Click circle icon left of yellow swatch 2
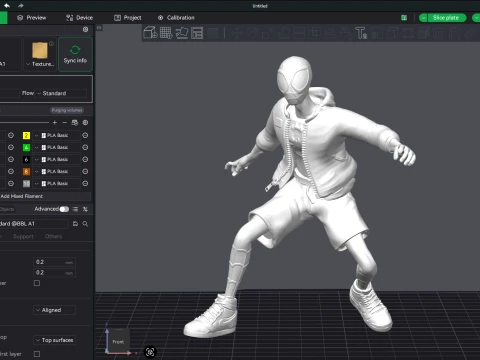480x360 pixels. tap(11, 135)
